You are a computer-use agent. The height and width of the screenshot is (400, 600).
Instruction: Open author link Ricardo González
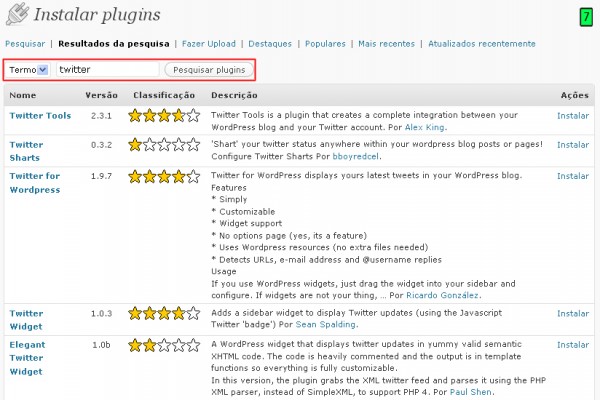pyautogui.click(x=442, y=295)
